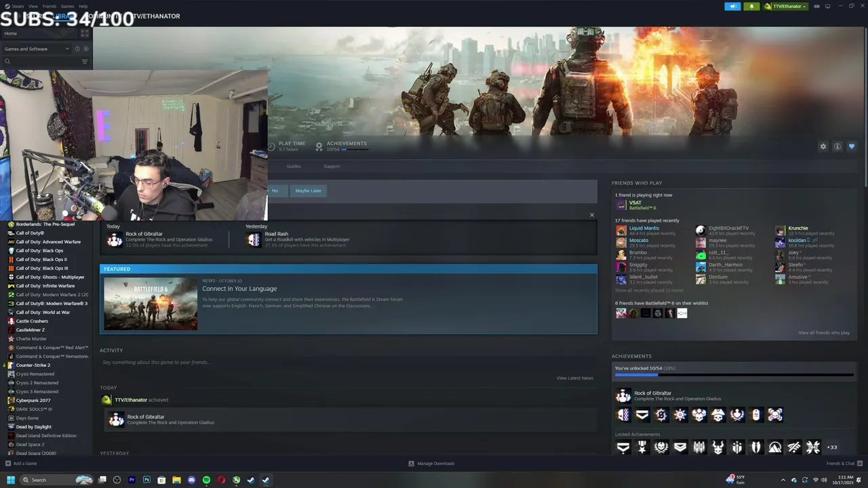This screenshot has width=868, height=488.
Task: Open Friends & Chat
Action: coord(843,464)
